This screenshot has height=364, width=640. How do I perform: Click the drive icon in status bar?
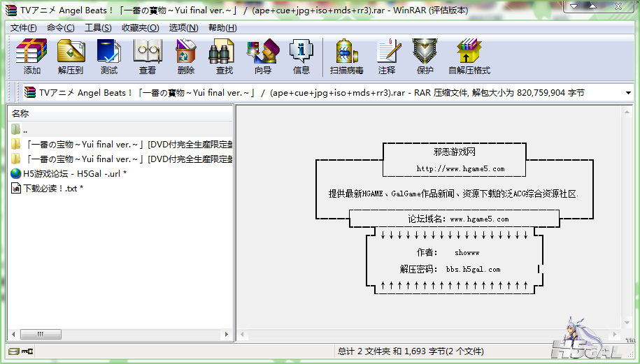click(x=14, y=351)
